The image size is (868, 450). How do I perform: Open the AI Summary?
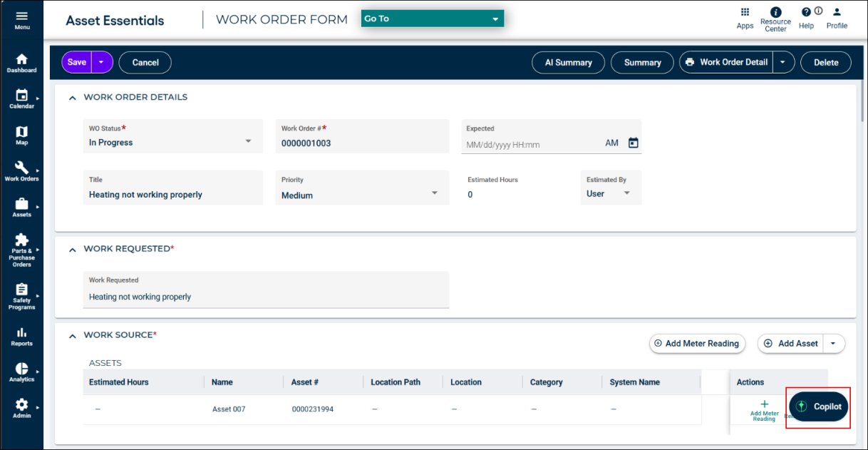pos(569,63)
